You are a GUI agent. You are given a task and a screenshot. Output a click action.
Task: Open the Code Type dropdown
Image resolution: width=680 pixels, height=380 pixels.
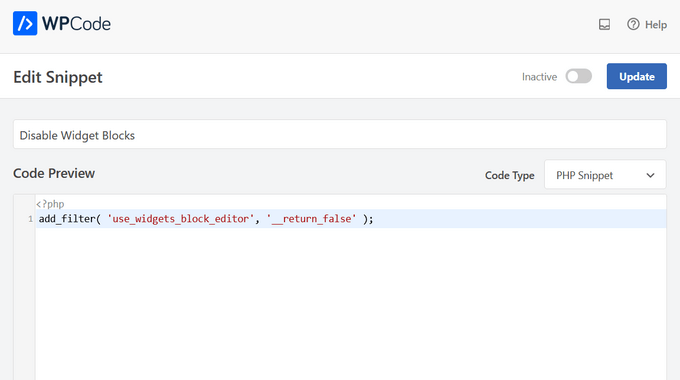(605, 175)
